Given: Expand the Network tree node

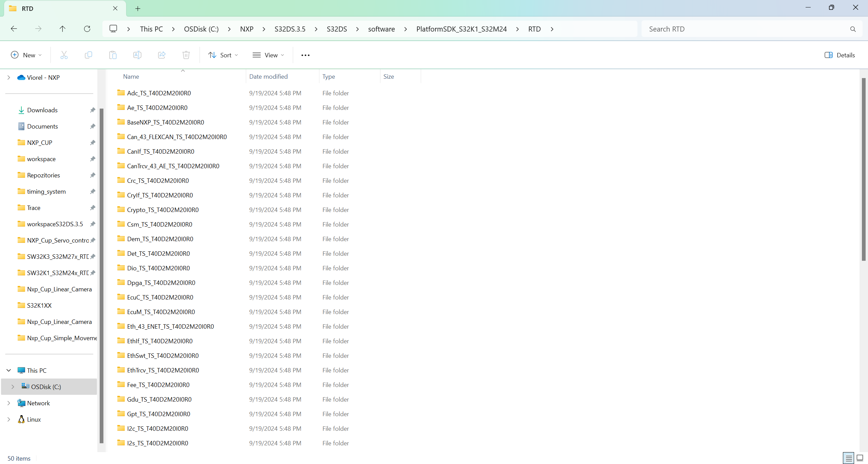Looking at the screenshot, I should 9,403.
